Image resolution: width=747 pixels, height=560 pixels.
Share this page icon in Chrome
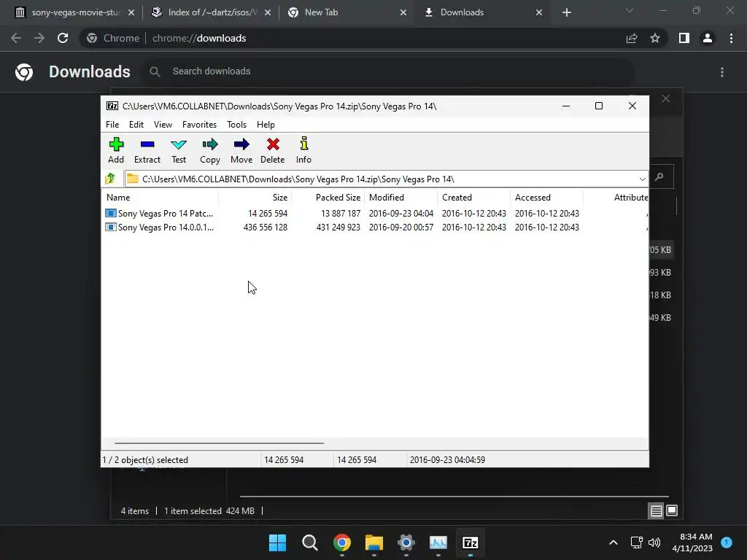[632, 38]
